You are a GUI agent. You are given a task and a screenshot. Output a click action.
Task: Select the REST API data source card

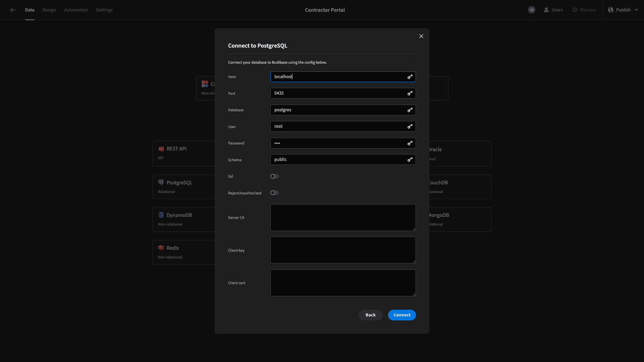coord(183,154)
